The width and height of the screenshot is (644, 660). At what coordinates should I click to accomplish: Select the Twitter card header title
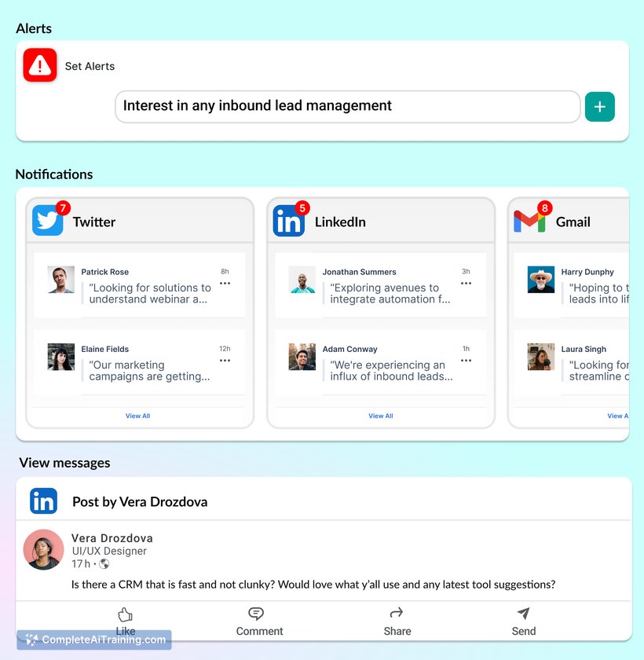tap(93, 222)
